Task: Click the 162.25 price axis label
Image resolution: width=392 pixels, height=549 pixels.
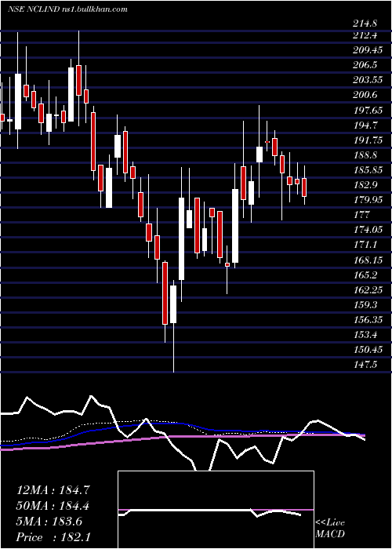Action: tap(368, 290)
